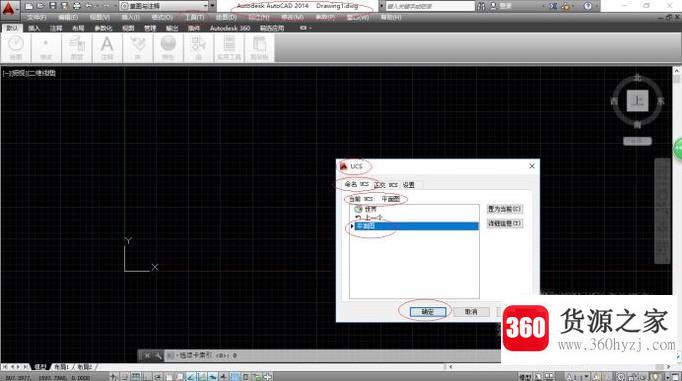This screenshot has width=682, height=381.
Task: Open the 草图与注释 workspace dropdown
Action: [x=164, y=6]
